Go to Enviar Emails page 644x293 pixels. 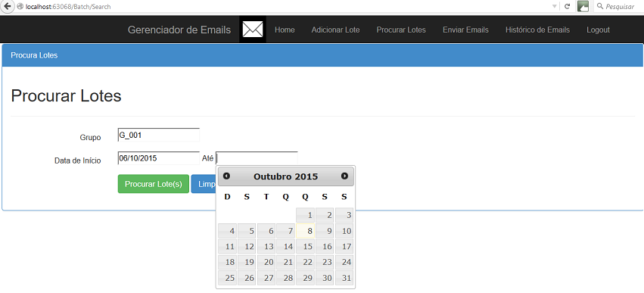[465, 30]
